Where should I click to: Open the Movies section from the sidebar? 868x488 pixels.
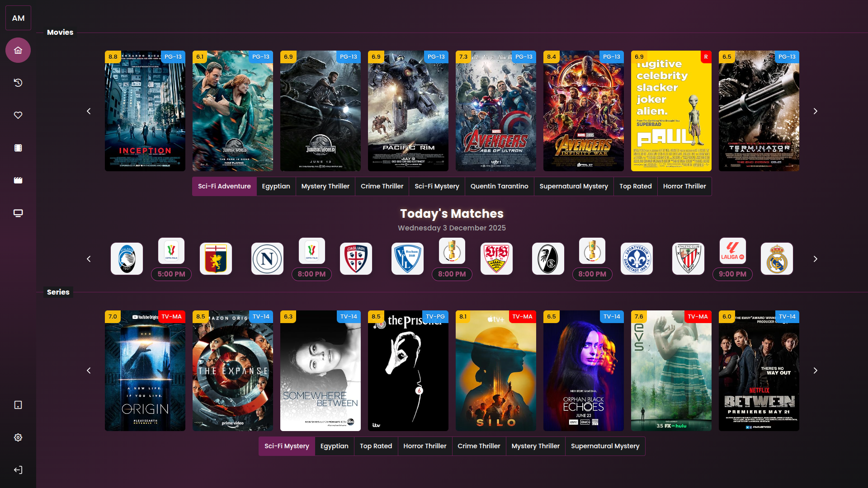18,148
